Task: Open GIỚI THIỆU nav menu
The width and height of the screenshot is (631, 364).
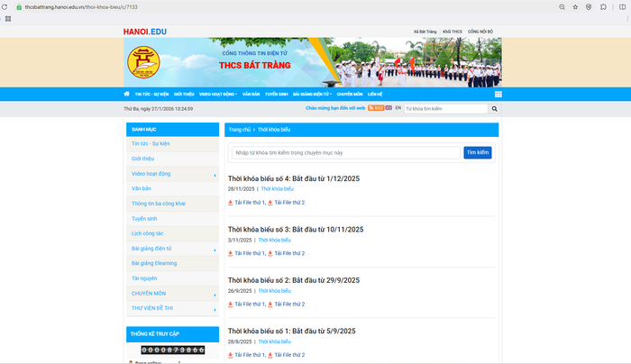Action: (184, 94)
